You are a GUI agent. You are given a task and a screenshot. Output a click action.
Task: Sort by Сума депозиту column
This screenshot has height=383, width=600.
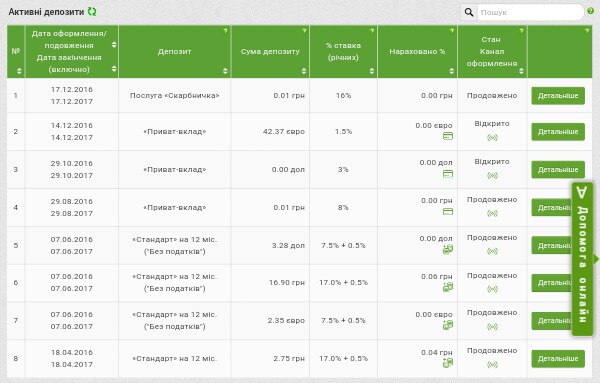[x=304, y=71]
